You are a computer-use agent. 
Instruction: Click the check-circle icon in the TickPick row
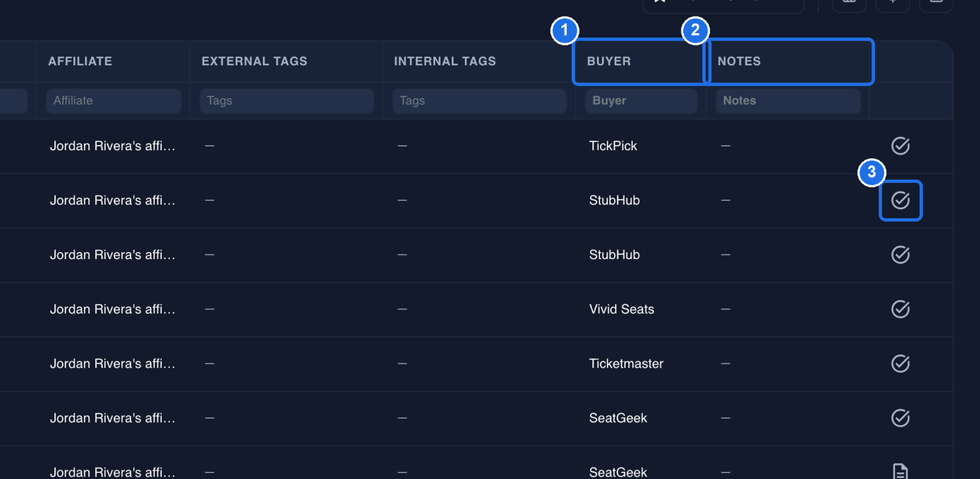pyautogui.click(x=900, y=146)
